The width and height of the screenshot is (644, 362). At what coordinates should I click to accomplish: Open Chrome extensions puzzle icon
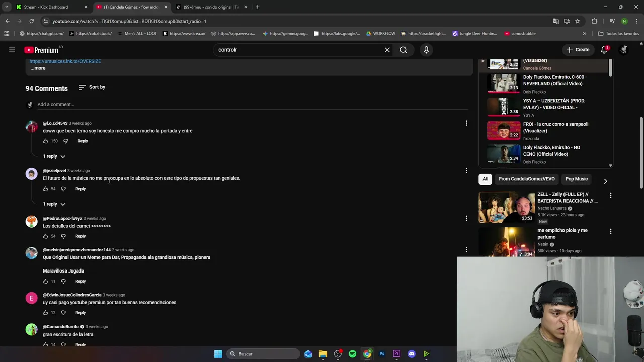click(595, 21)
